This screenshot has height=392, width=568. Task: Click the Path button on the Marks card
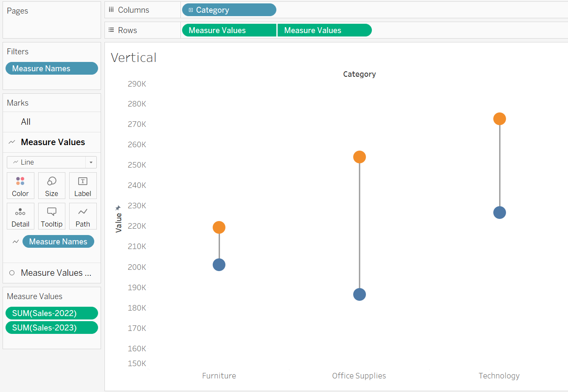point(82,216)
